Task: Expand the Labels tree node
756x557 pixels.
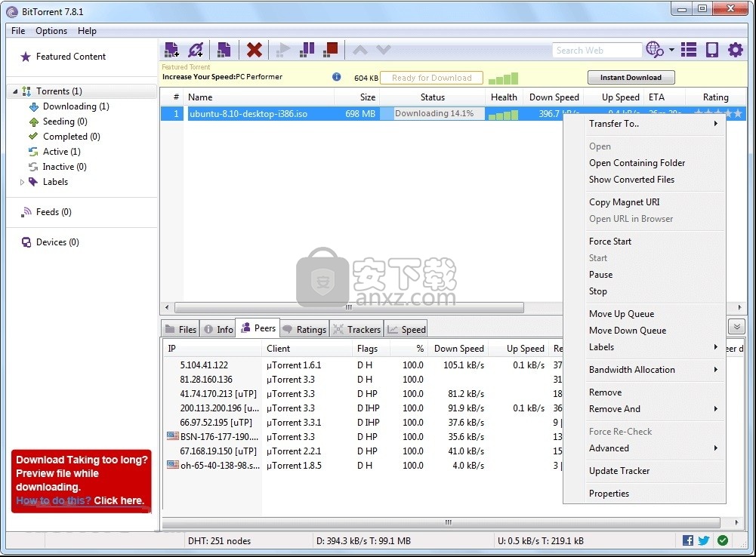Action: [x=22, y=182]
